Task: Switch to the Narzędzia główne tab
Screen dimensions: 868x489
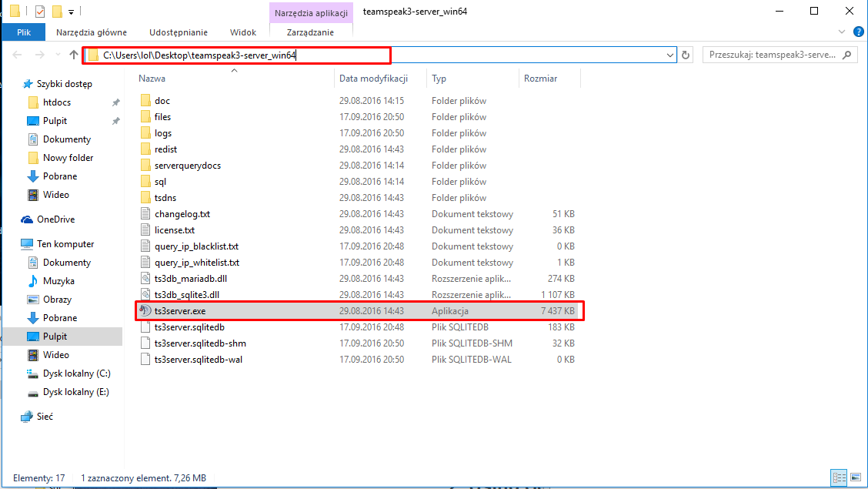Action: [92, 32]
